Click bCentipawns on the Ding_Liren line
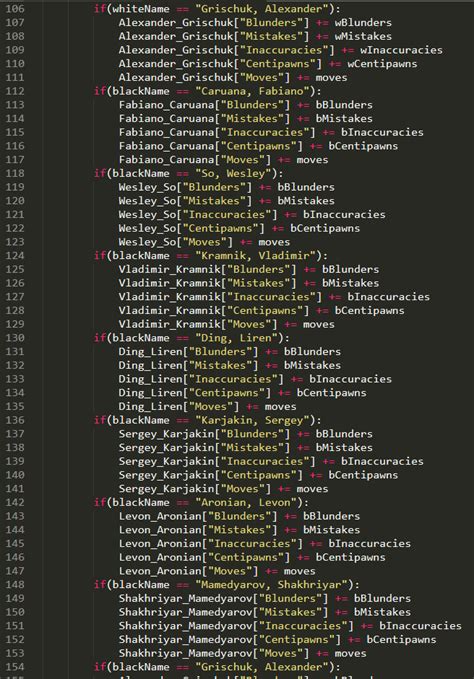 (x=332, y=393)
